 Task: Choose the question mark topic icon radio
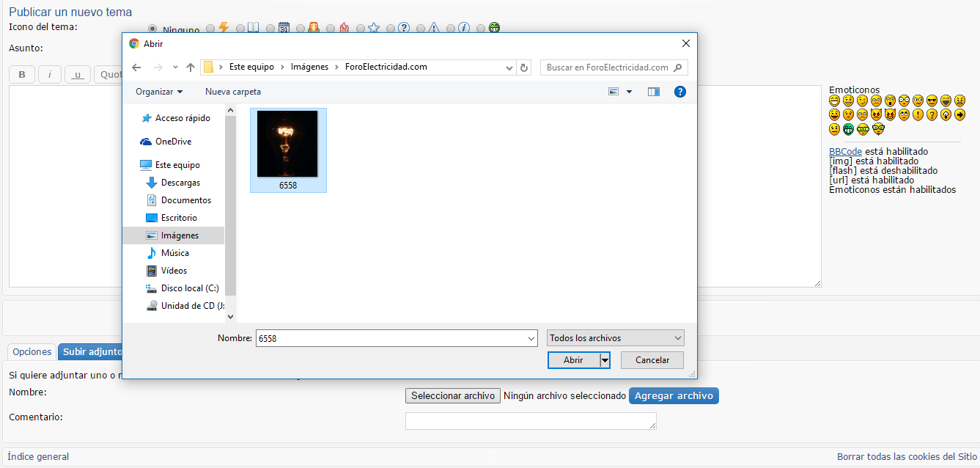point(391,29)
